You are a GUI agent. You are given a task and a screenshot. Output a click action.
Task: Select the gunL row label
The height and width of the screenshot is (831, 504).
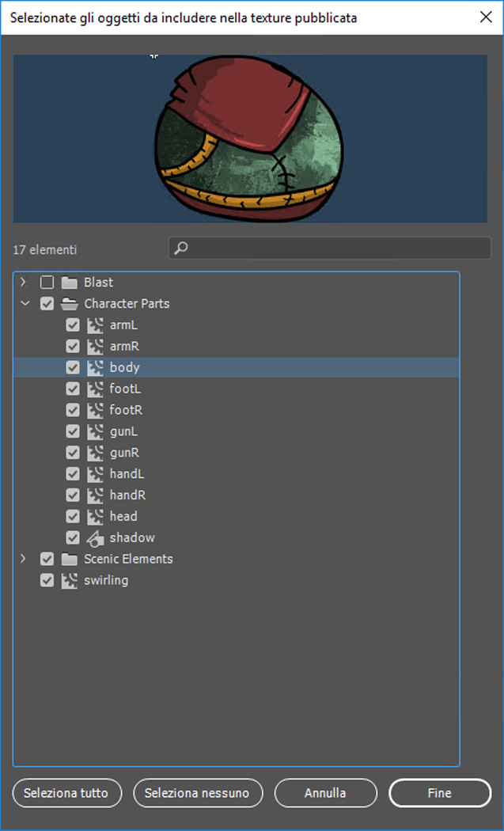(x=123, y=432)
